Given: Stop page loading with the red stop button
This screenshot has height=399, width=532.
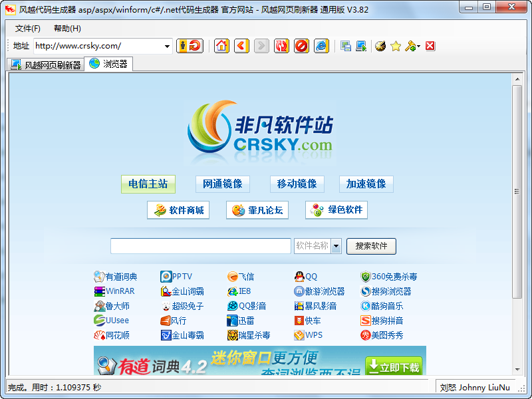Looking at the screenshot, I should pyautogui.click(x=301, y=46).
